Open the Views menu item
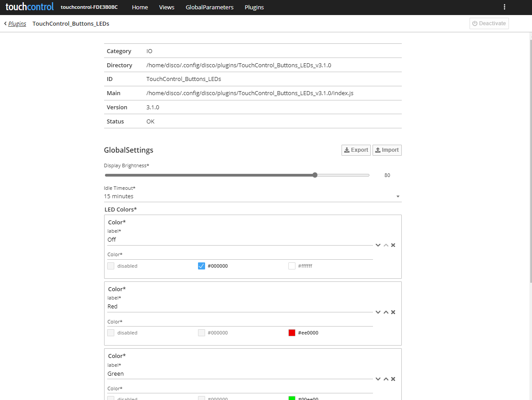The width and height of the screenshot is (532, 400). click(x=167, y=7)
